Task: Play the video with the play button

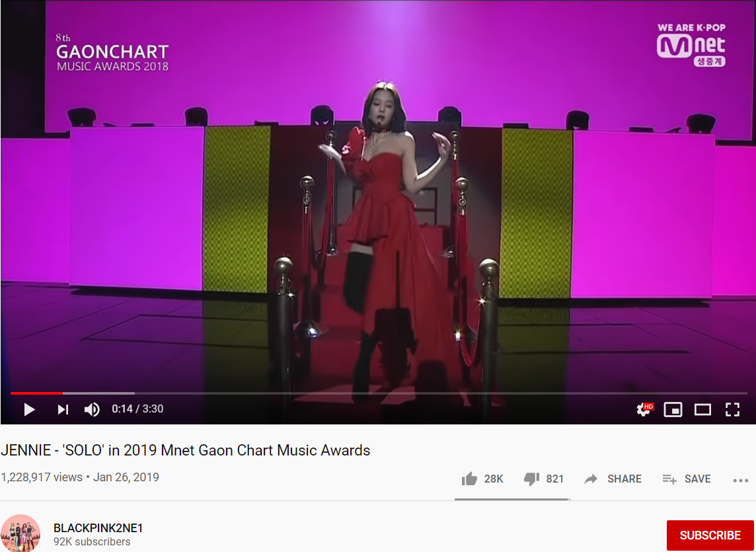Action: 30,410
